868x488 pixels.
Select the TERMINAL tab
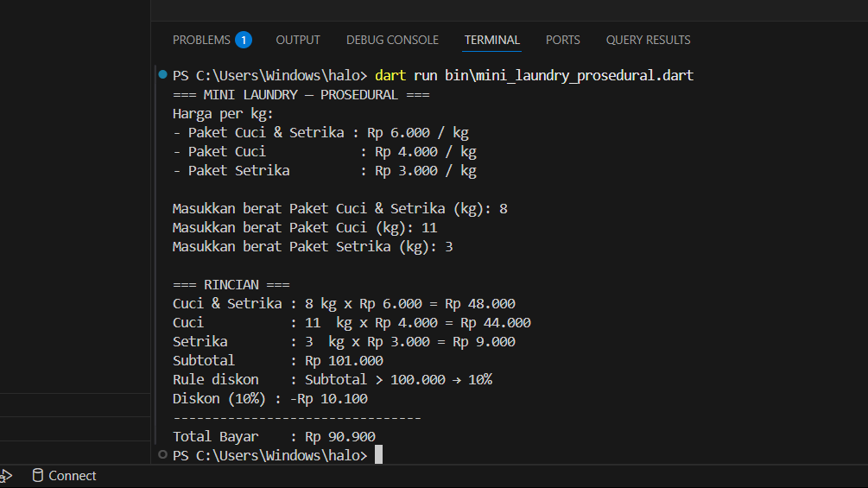[x=492, y=40]
